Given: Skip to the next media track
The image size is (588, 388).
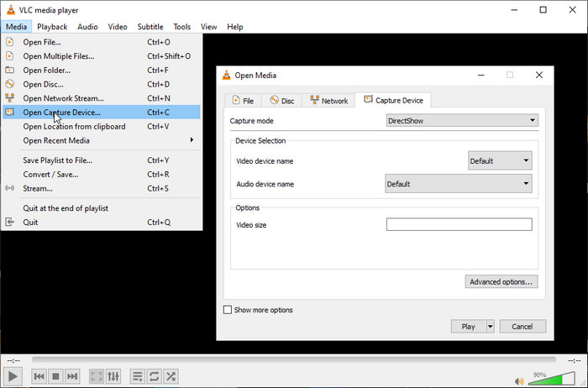Looking at the screenshot, I should (72, 376).
